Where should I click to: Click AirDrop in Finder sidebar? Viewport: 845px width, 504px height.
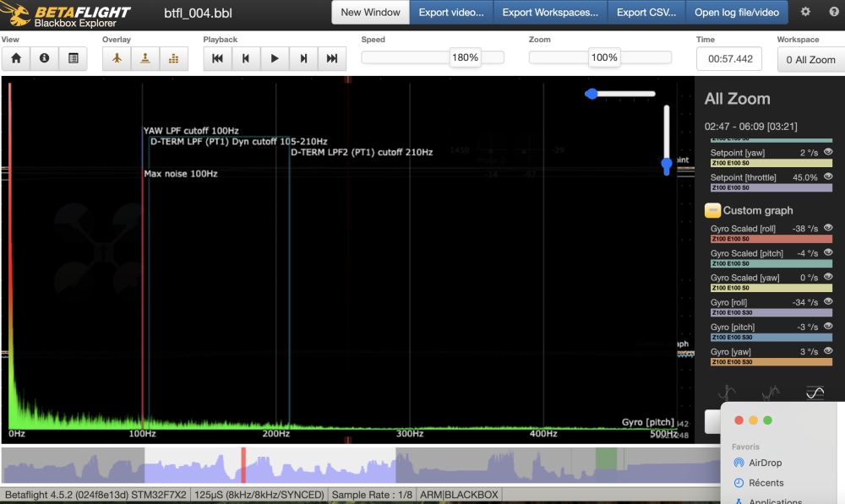(765, 463)
